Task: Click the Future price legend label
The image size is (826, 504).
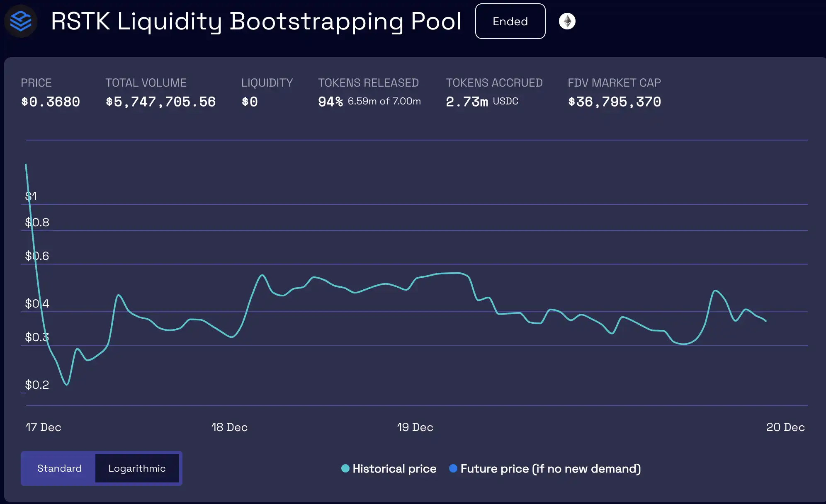Action: click(550, 469)
